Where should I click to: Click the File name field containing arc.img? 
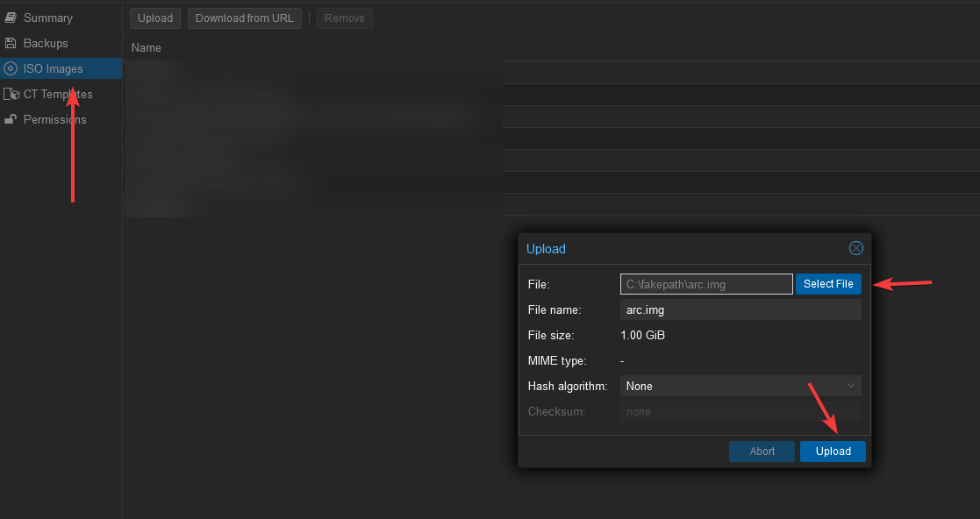740,309
